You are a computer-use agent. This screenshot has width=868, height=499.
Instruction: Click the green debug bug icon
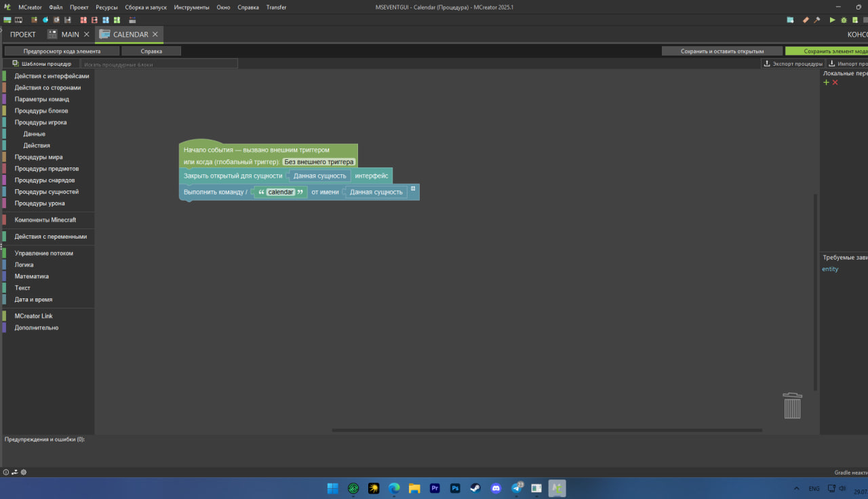point(844,20)
